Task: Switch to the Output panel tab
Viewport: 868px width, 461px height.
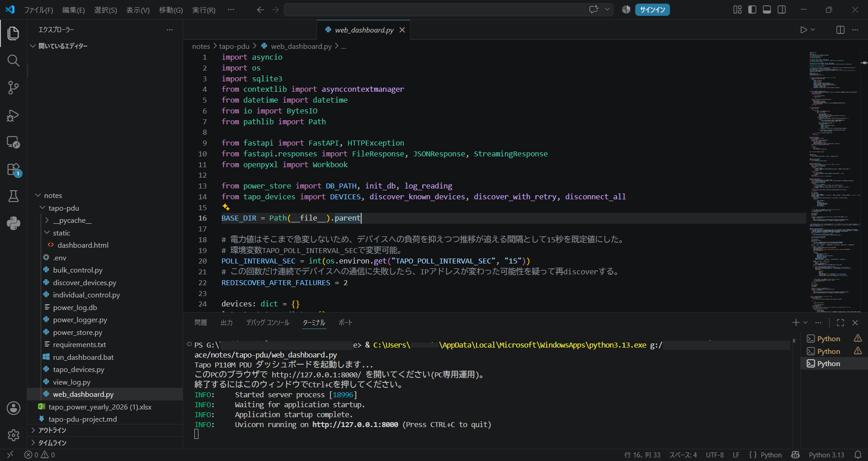Action: (x=226, y=323)
